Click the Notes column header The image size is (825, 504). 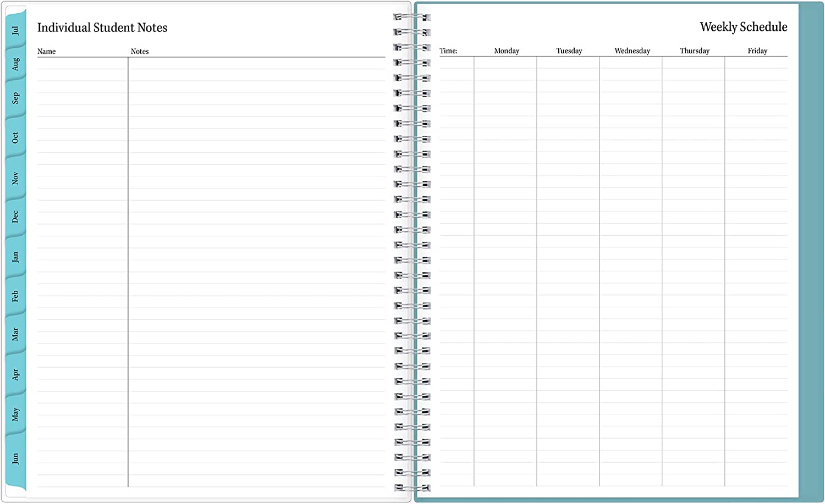pos(140,51)
